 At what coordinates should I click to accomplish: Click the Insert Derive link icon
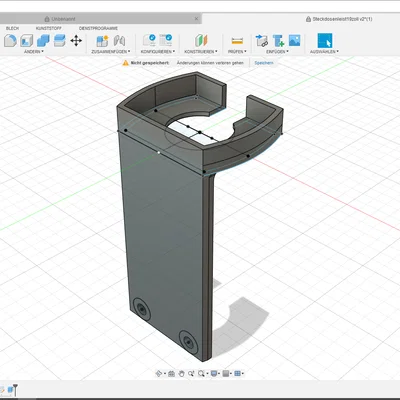[262, 41]
